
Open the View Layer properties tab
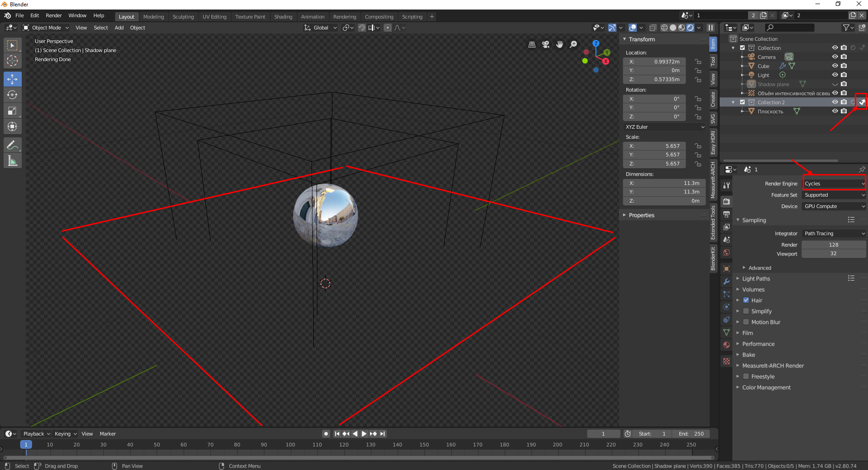[x=727, y=227]
